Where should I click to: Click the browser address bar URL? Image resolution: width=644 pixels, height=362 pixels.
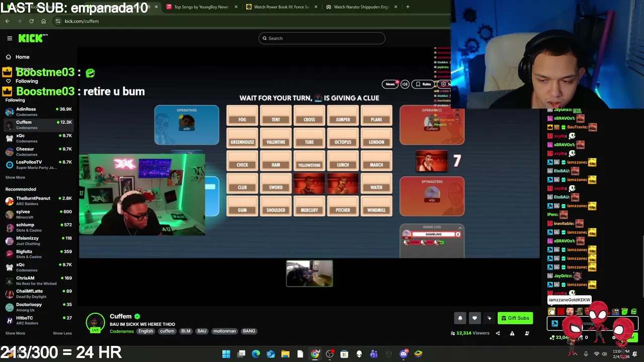coord(82,21)
